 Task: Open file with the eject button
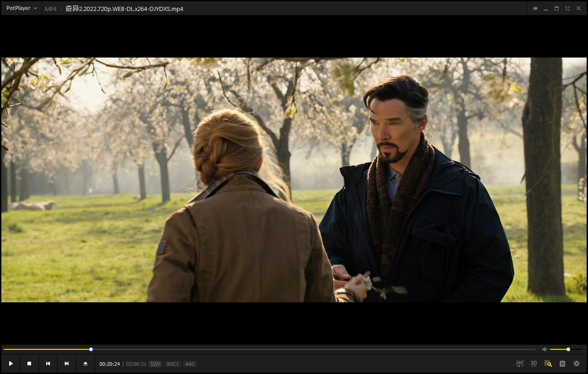(86, 363)
